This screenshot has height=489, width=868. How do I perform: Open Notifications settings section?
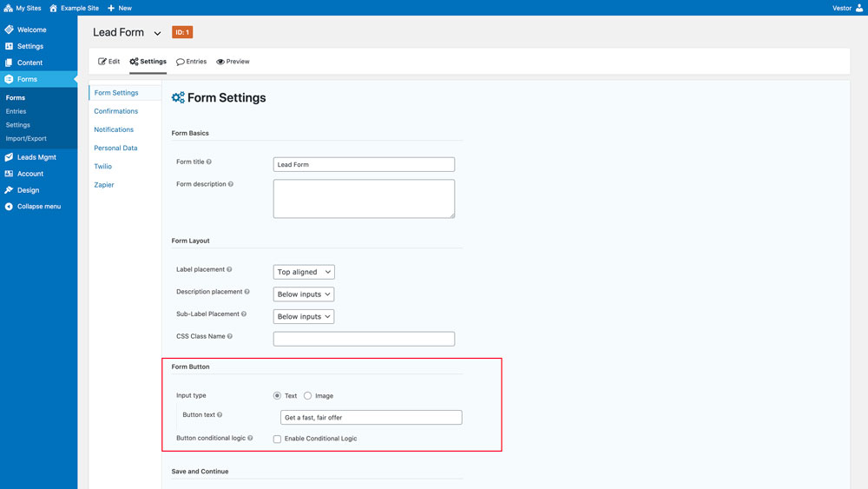(114, 129)
